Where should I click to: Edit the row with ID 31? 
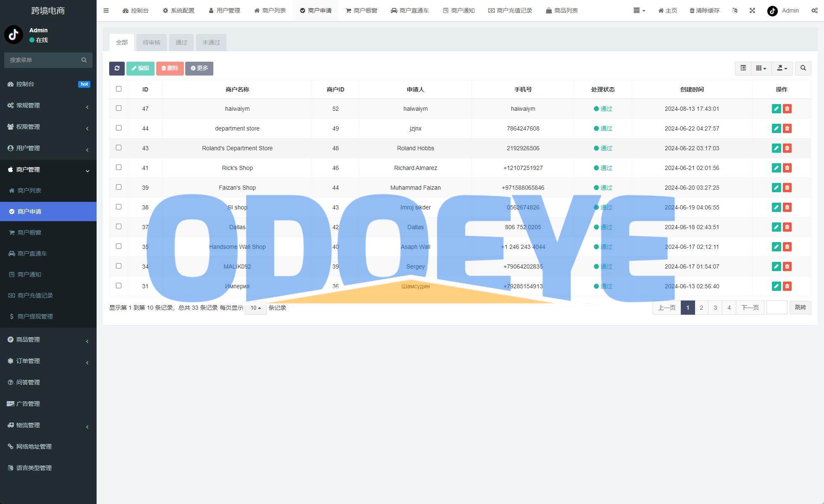click(776, 286)
